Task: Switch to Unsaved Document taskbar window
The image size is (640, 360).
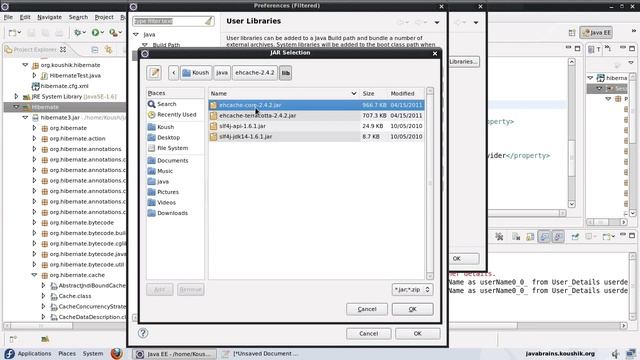Action: (260, 354)
